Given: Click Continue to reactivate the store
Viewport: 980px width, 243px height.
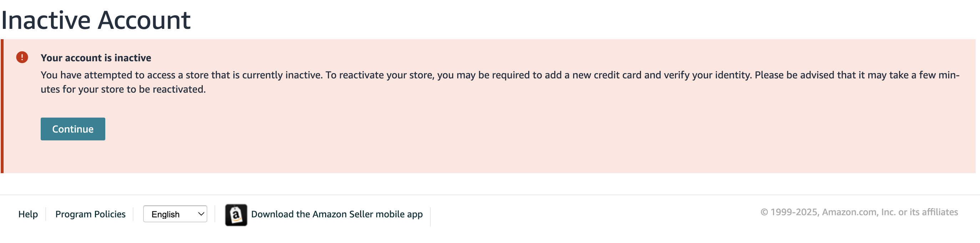Looking at the screenshot, I should 73,129.
